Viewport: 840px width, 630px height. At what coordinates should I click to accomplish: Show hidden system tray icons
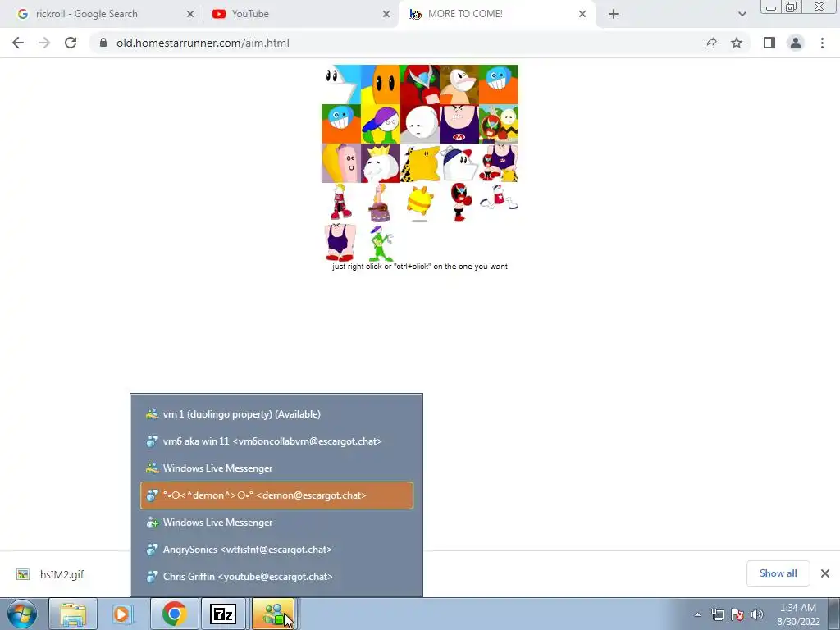point(697,615)
